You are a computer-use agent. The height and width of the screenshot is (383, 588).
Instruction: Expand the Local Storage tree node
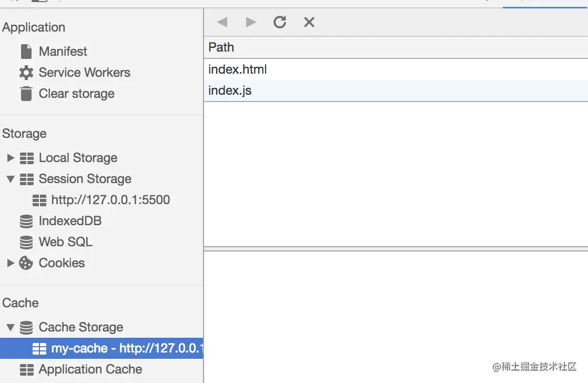coord(11,158)
